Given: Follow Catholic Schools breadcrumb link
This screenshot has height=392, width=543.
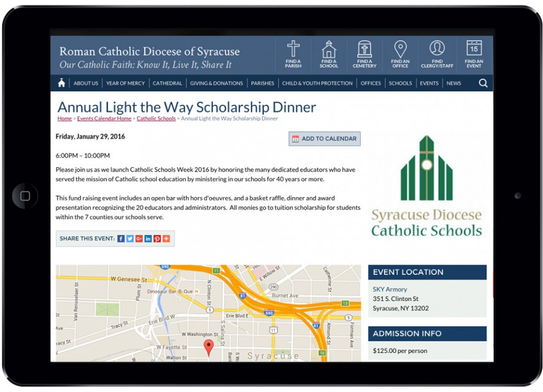Looking at the screenshot, I should 156,118.
